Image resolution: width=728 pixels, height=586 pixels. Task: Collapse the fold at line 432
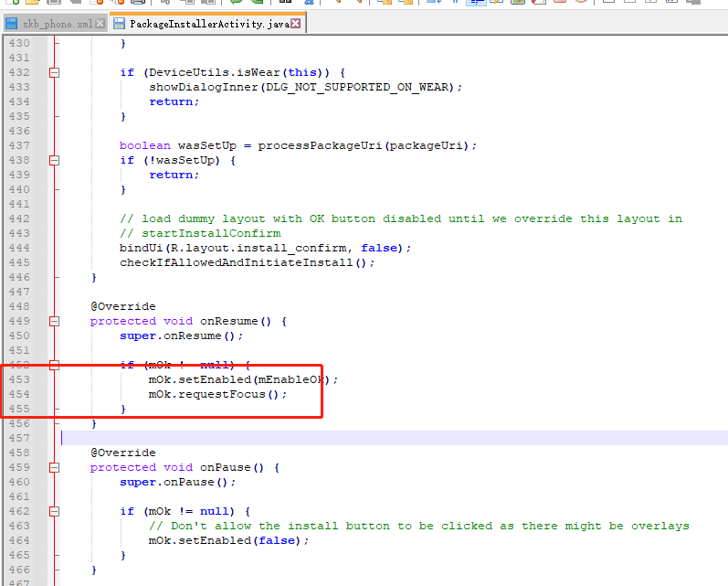[x=54, y=72]
